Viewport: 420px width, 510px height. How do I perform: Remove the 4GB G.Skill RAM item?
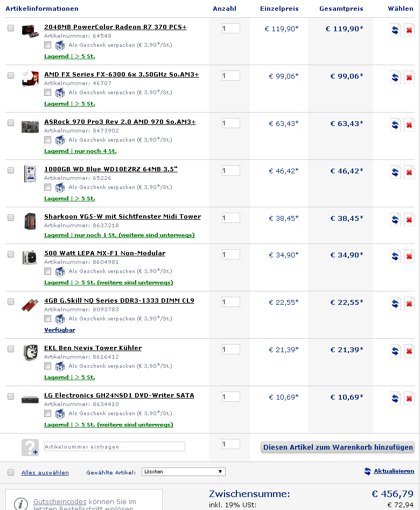click(x=409, y=304)
